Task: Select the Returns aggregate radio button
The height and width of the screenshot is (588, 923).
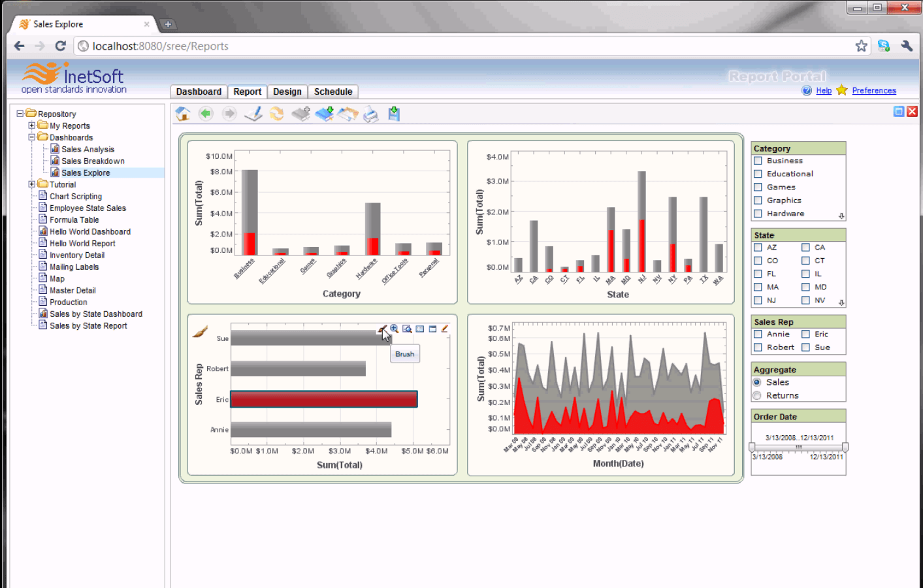Action: tap(756, 395)
